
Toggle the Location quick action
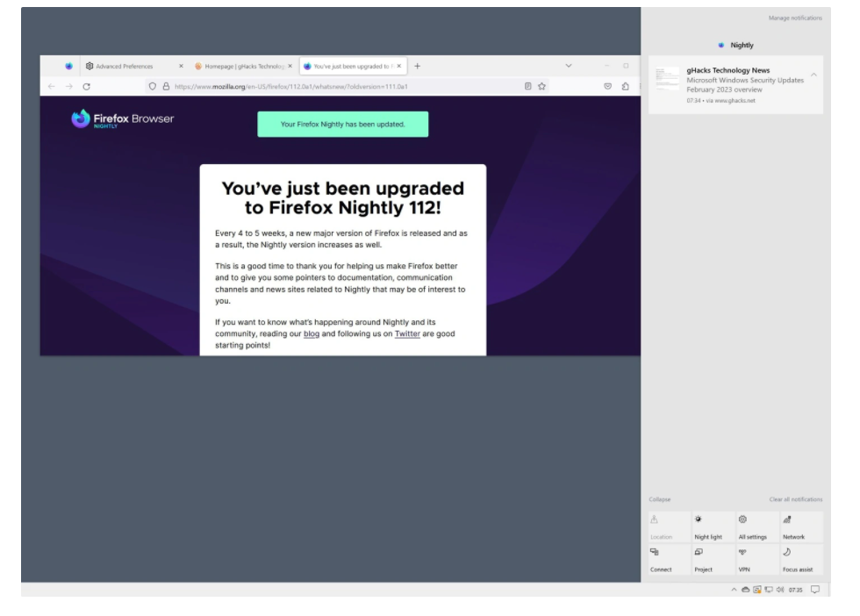tap(669, 527)
